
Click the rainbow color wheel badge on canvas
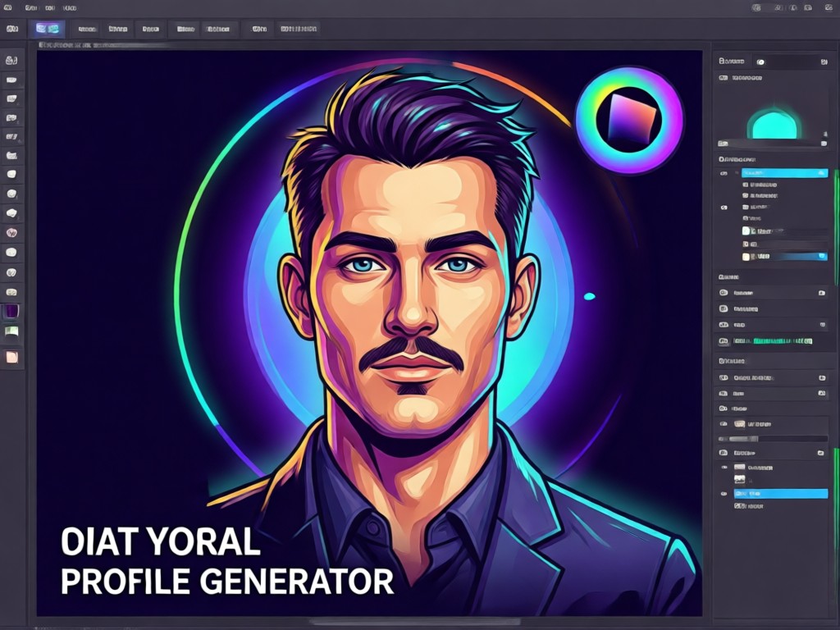coord(629,120)
